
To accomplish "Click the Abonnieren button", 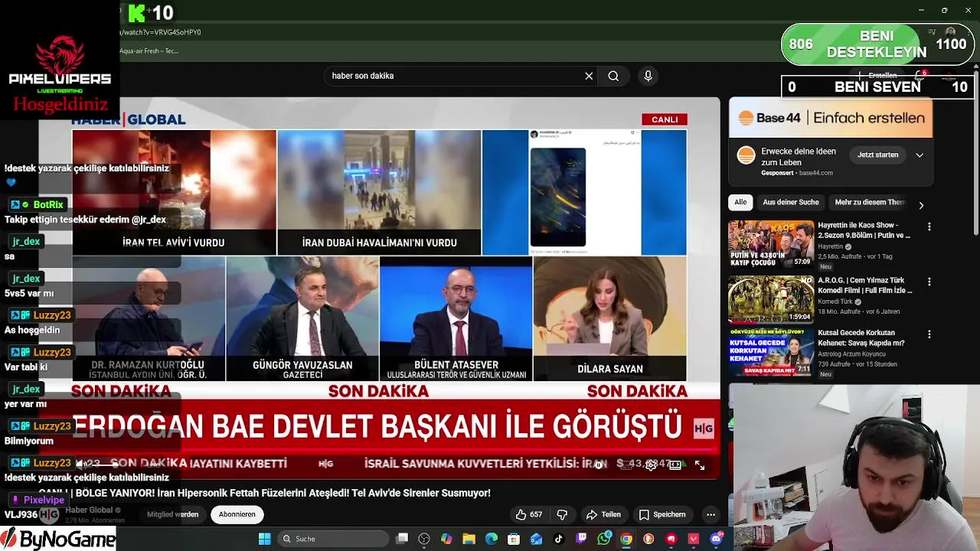I will [x=237, y=514].
